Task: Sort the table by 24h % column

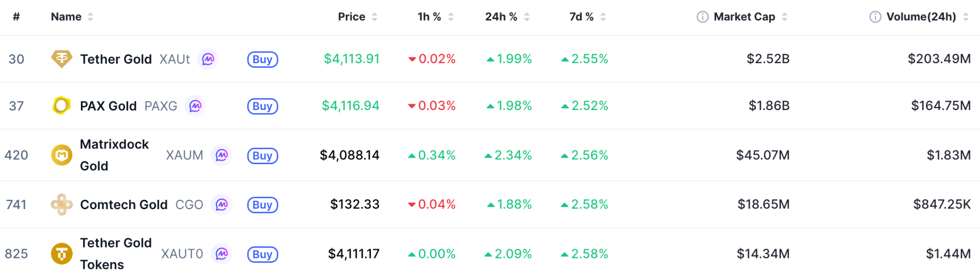Action: pos(507,17)
